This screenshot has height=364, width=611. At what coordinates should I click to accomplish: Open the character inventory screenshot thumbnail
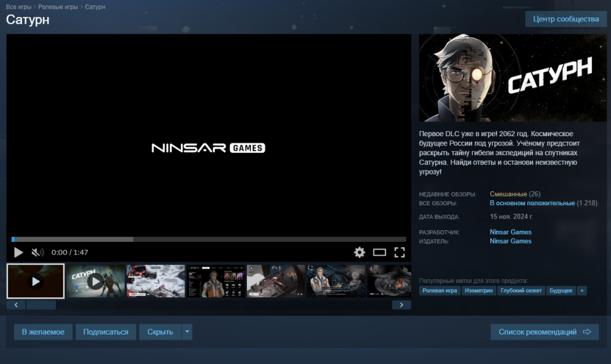216,281
